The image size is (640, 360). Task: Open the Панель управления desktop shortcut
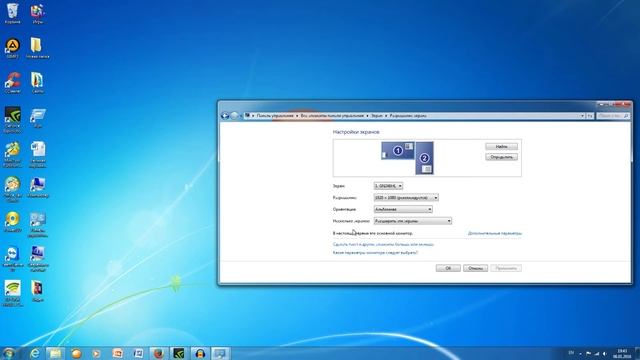[x=38, y=224]
